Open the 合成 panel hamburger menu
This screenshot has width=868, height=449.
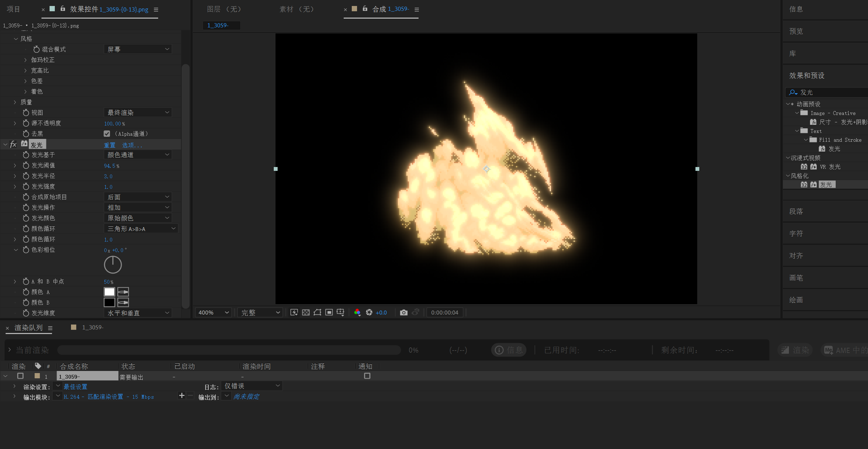417,10
